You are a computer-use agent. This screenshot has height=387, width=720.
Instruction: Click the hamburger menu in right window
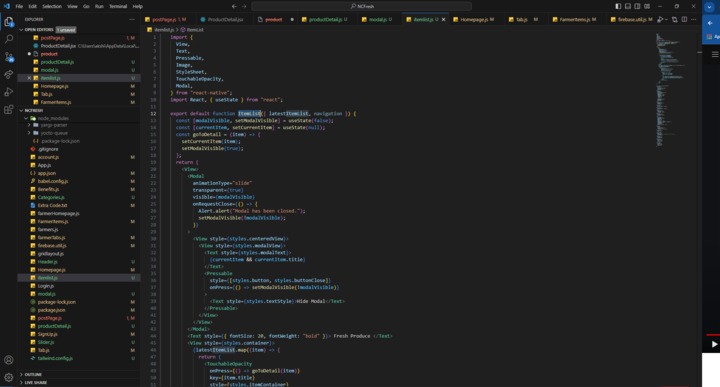click(x=715, y=54)
